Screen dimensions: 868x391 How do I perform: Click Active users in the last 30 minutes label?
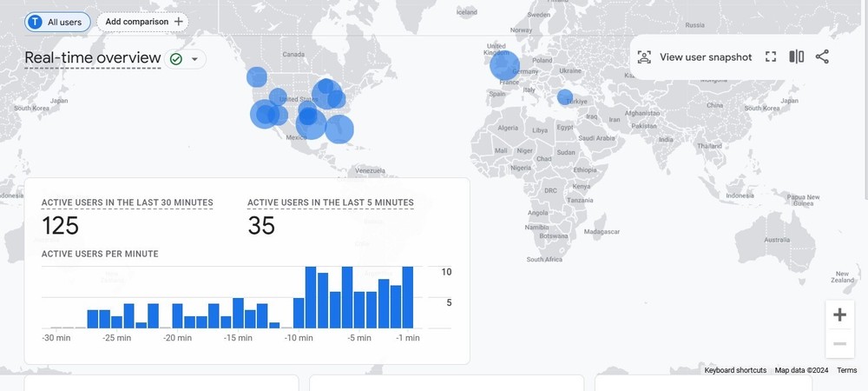click(128, 202)
